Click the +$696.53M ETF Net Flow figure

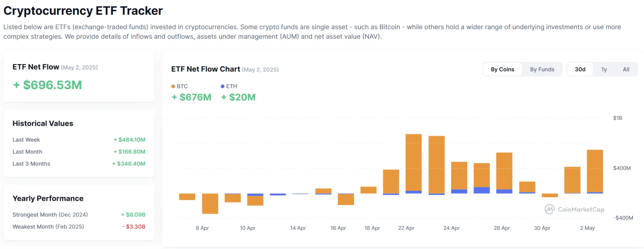[47, 85]
